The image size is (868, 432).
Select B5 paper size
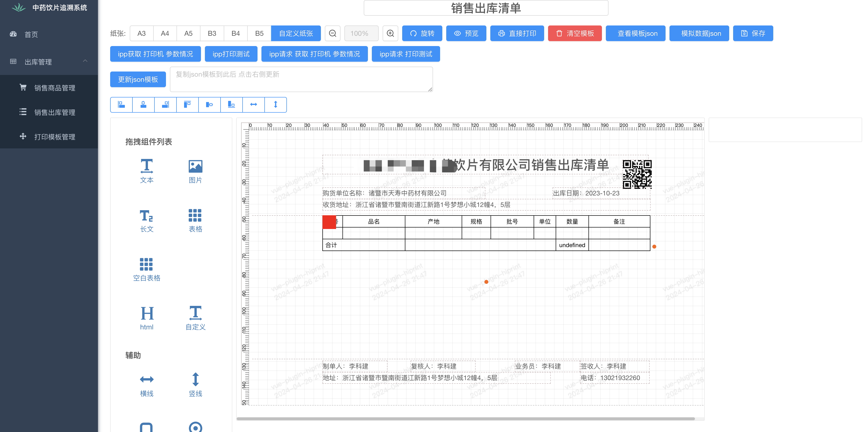pos(259,33)
